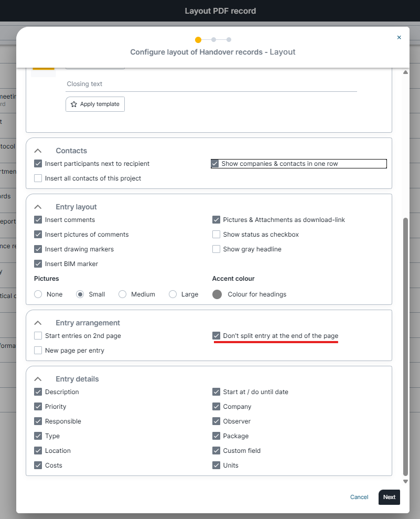Screen dimensions: 420x519
Task: Select Medium picture size
Action: (123, 294)
